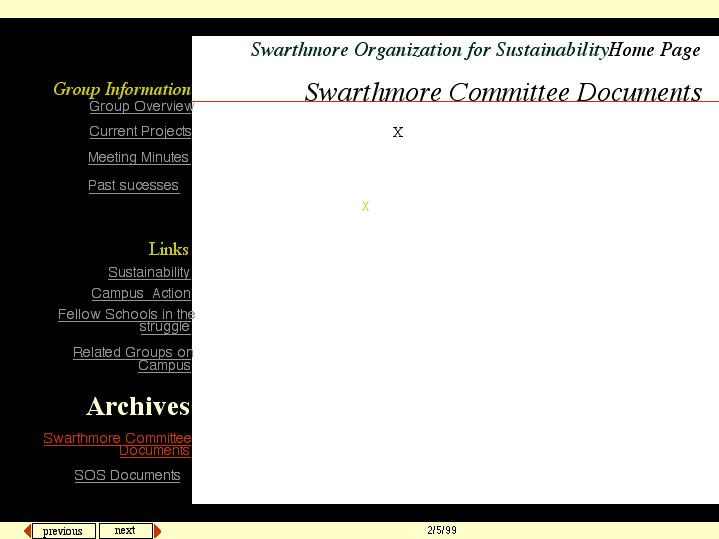The width and height of the screenshot is (719, 539).
Task: Follow the Sustainability link
Action: tap(149, 272)
